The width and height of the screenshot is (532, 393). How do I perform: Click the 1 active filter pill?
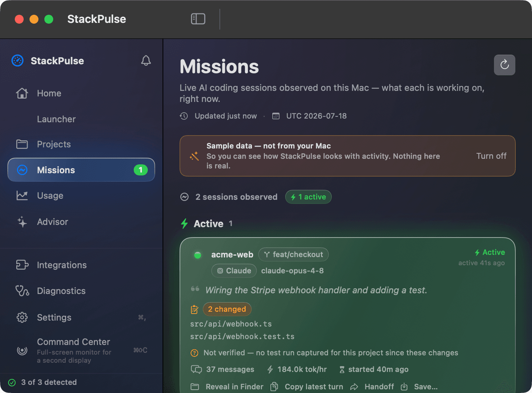(x=308, y=197)
